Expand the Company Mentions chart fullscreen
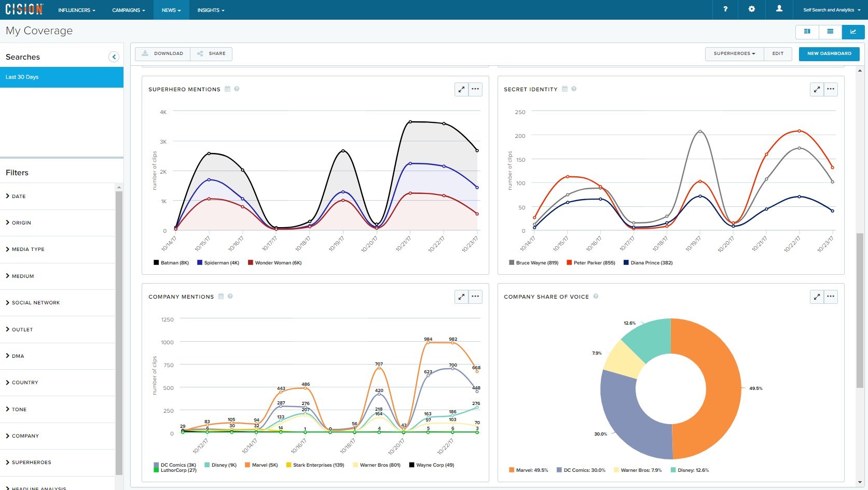The height and width of the screenshot is (490, 868). [461, 297]
